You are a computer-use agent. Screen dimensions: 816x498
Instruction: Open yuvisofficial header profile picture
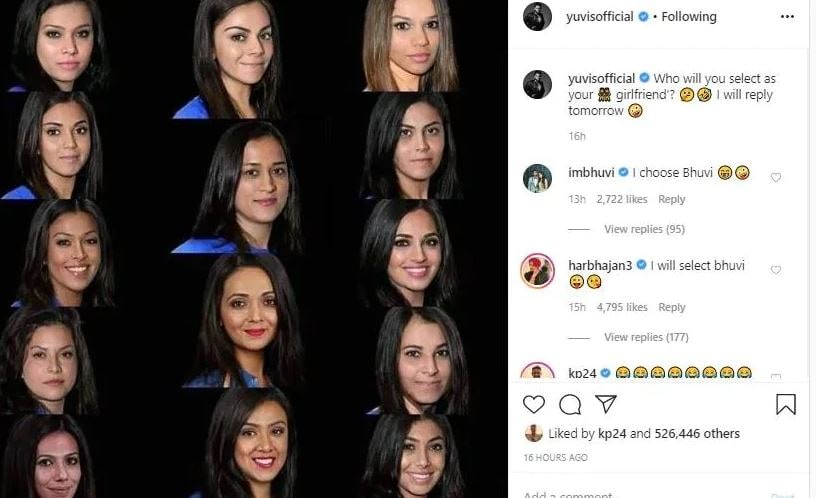537,17
